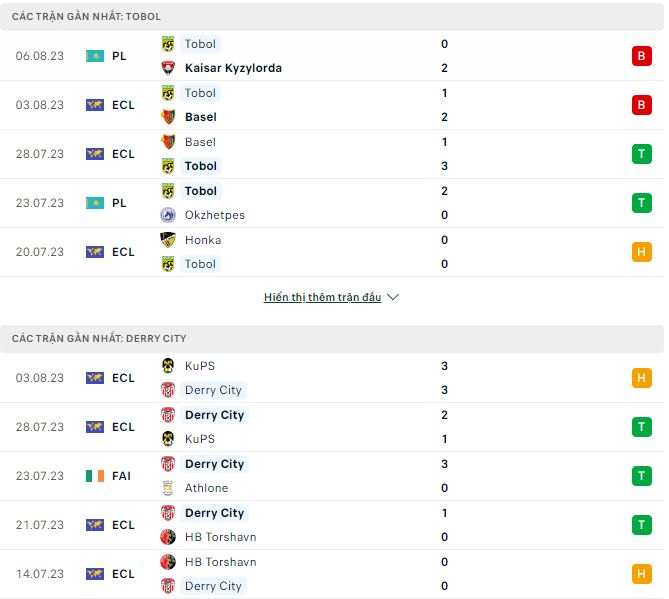This screenshot has height=599, width=669.
Task: Click the KuPS logo in 03.08.23 match
Action: 168,366
